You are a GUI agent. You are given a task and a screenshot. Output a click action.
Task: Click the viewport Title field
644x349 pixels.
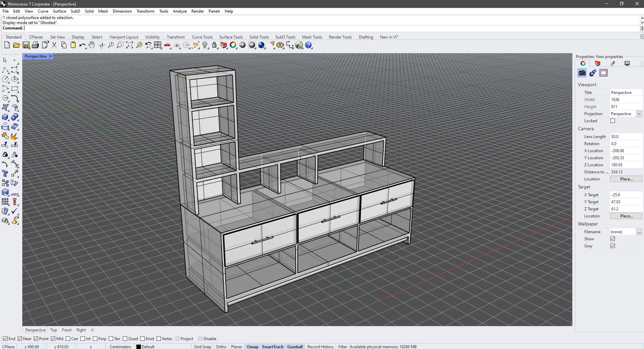[x=626, y=93]
